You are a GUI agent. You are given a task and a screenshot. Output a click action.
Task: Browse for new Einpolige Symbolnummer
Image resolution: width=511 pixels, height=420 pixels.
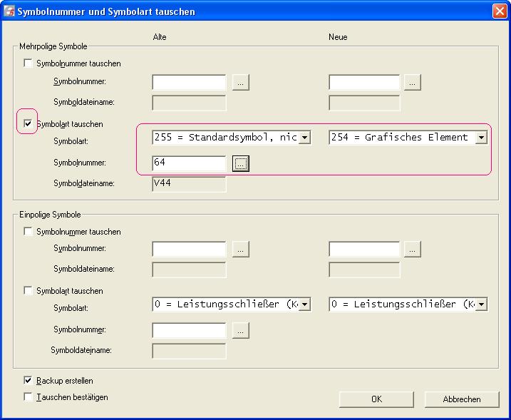click(412, 250)
